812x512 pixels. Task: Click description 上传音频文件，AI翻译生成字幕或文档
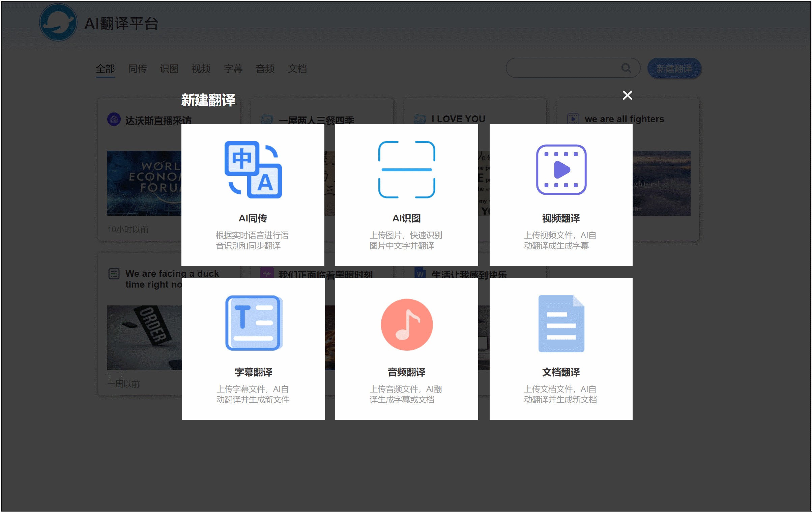406,394
